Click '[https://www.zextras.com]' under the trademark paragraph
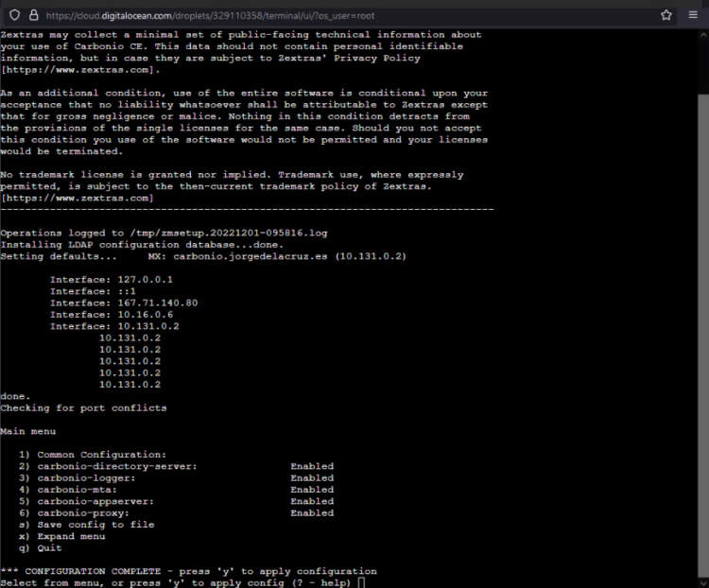The height and width of the screenshot is (588, 709). click(x=78, y=199)
